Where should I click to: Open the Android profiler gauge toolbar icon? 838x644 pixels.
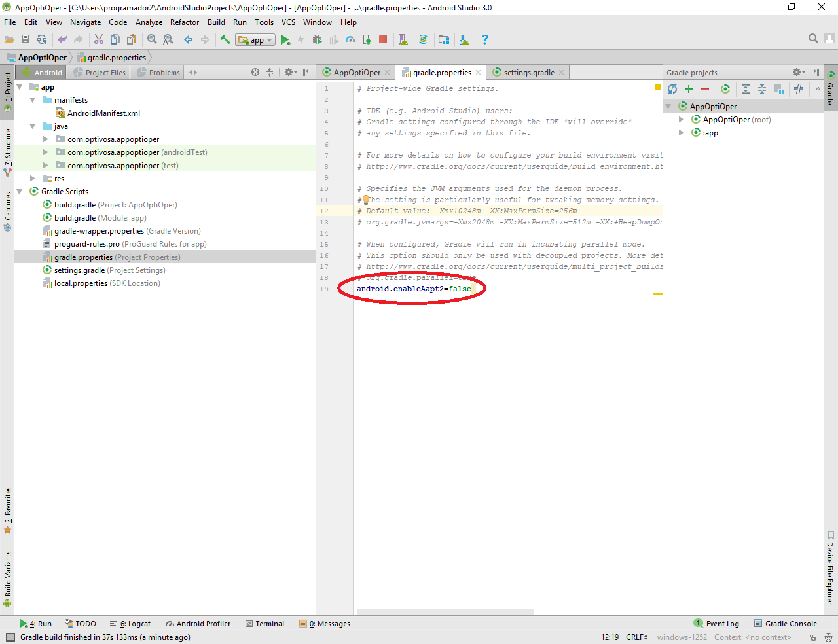[x=350, y=40]
